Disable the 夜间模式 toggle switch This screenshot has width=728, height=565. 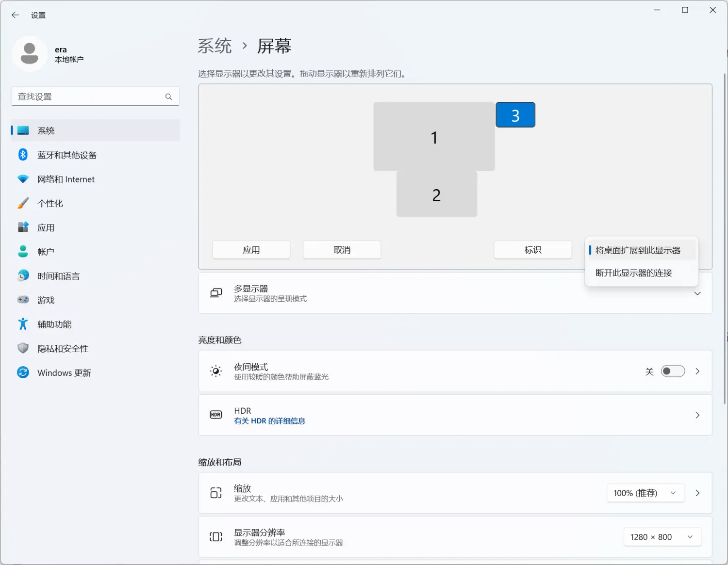click(x=673, y=371)
